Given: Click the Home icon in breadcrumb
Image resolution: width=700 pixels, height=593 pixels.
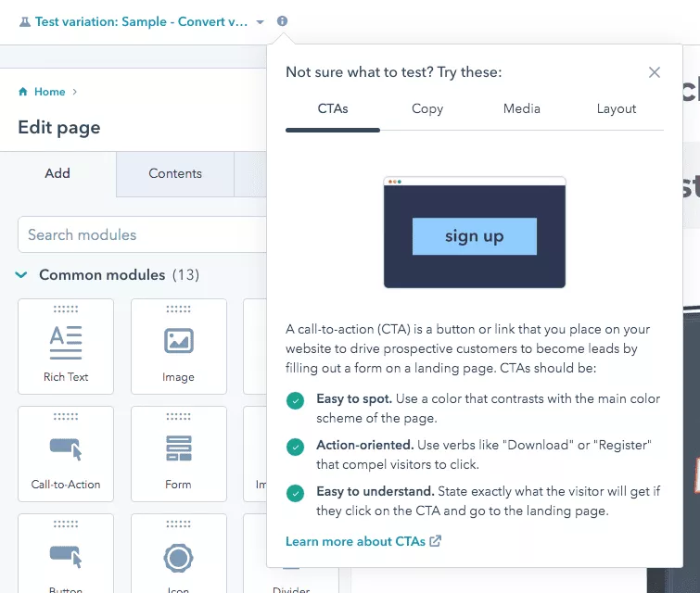Looking at the screenshot, I should tap(23, 92).
